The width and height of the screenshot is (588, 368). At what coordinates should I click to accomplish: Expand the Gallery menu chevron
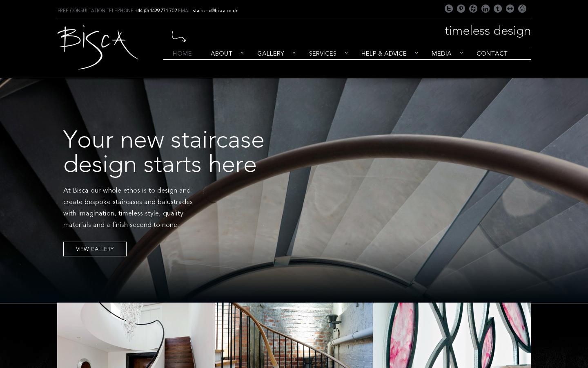pos(294,53)
